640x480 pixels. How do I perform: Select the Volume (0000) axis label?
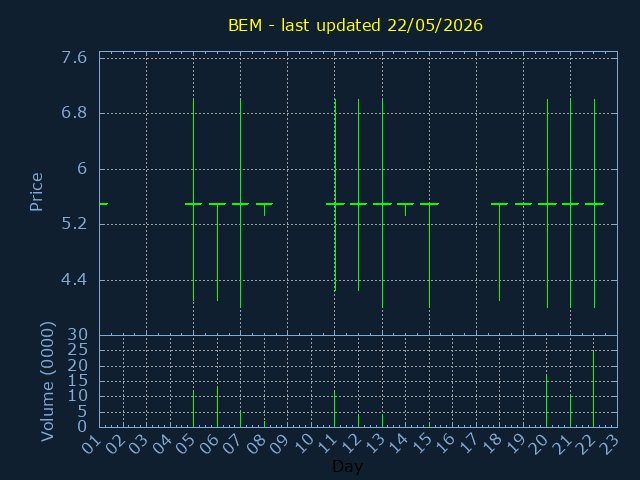click(47, 382)
